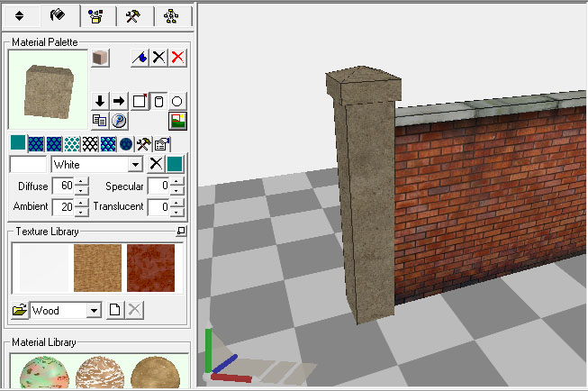Click the Texture Library pop-out expander
This screenshot has height=391, width=588.
coord(181,232)
